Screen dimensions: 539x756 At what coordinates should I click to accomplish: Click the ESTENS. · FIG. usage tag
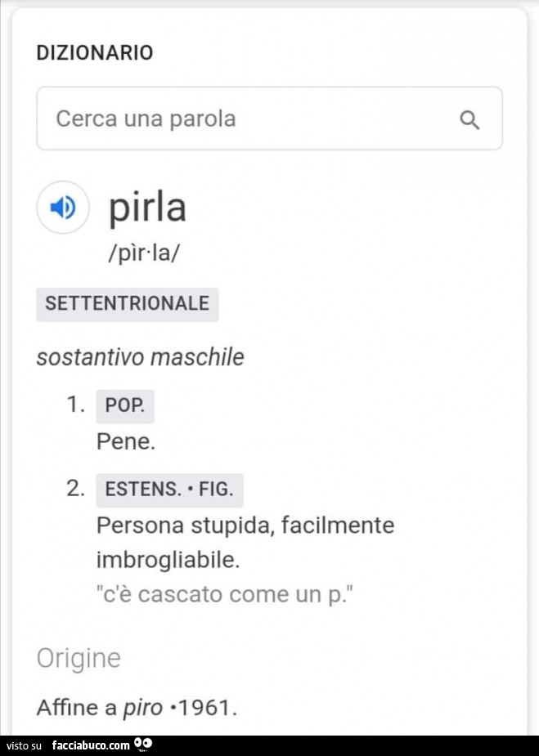[x=169, y=490]
